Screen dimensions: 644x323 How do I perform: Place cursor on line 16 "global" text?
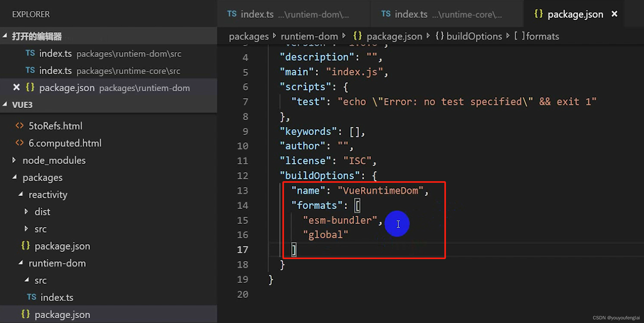(x=326, y=235)
